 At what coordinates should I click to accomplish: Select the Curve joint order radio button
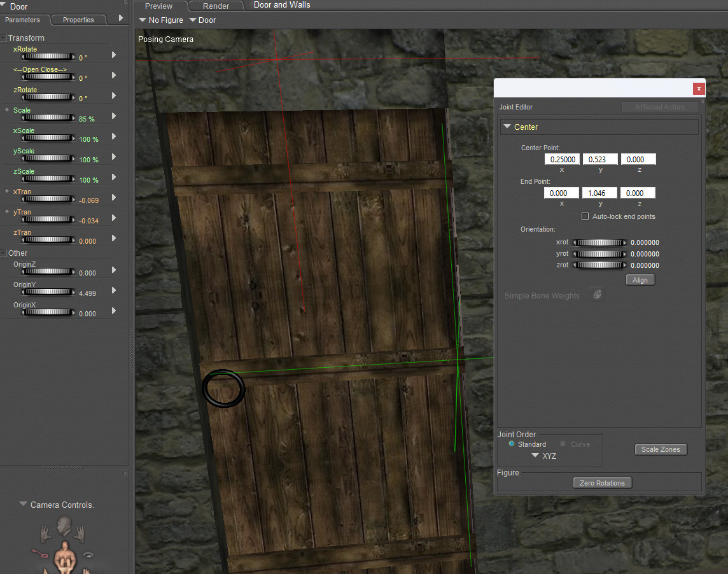click(563, 444)
